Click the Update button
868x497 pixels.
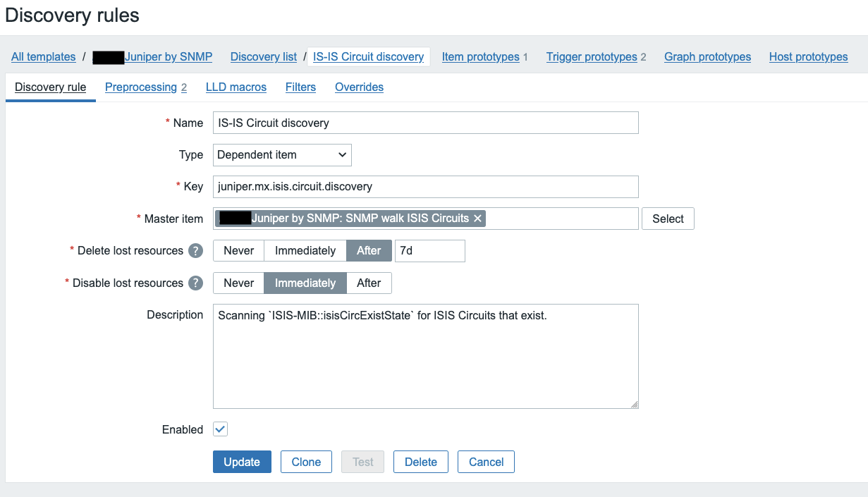point(242,462)
